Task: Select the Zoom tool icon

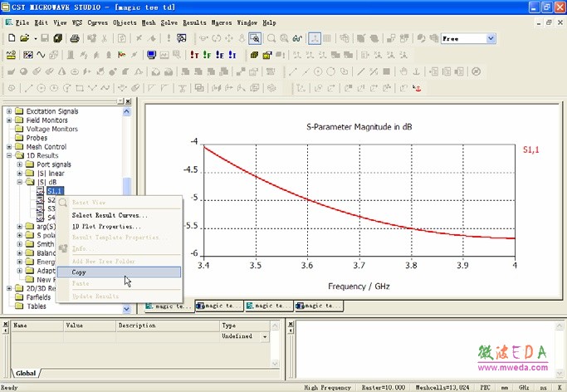Action: (256, 38)
